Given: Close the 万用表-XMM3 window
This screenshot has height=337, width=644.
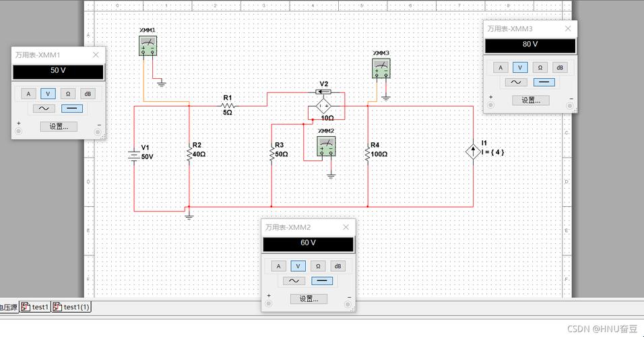Looking at the screenshot, I should (568, 28).
